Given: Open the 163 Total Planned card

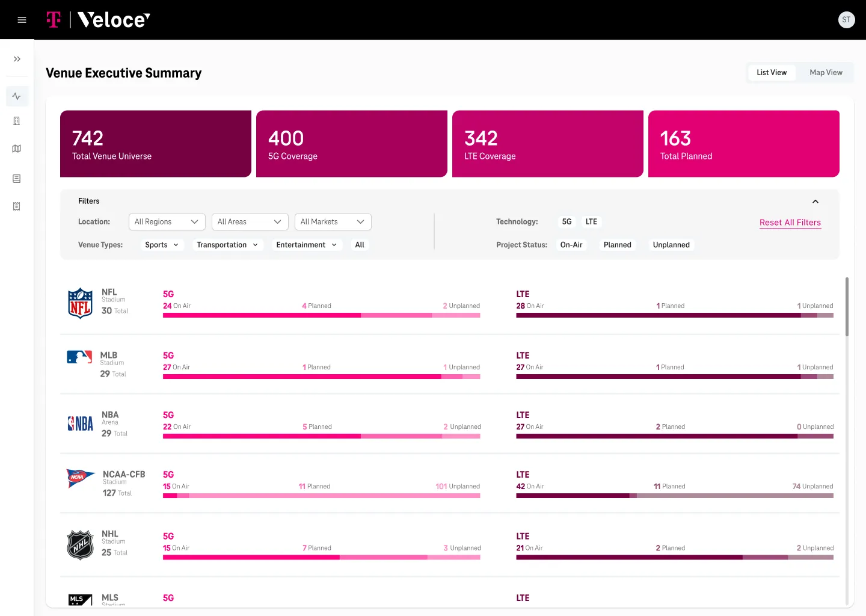Looking at the screenshot, I should click(744, 144).
